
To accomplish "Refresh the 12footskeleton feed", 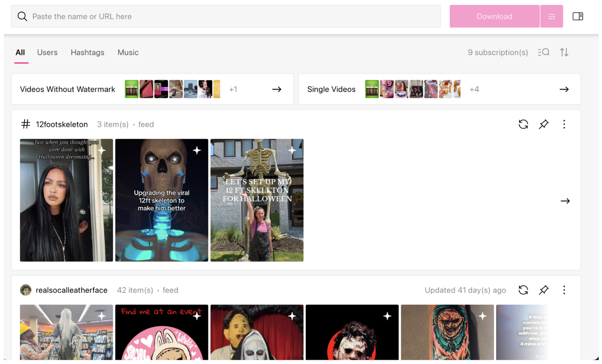I will pyautogui.click(x=523, y=124).
